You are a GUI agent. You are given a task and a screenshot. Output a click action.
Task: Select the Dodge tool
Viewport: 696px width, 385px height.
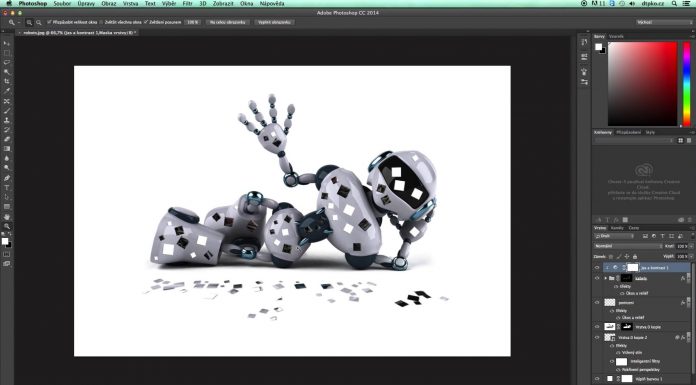click(7, 168)
